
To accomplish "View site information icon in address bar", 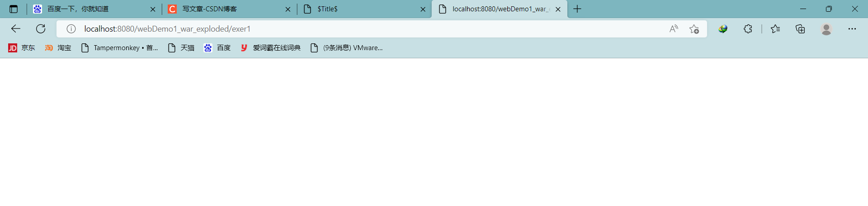I will pos(71,29).
